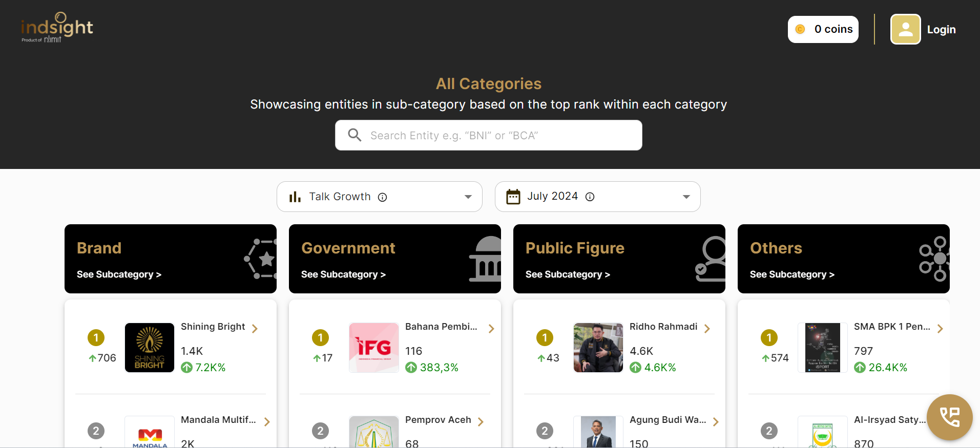Click rank 2 badge for Mandala Multif...
Viewport: 980px width, 448px height.
[96, 431]
